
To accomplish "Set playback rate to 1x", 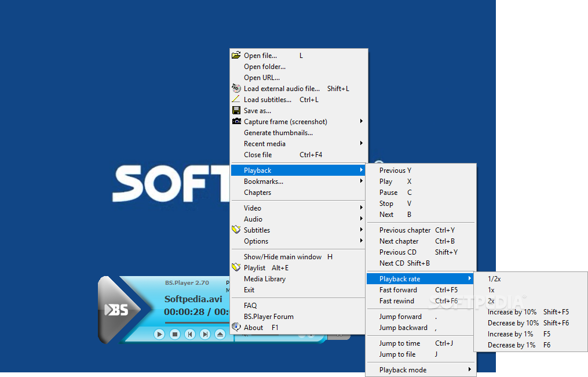I will tap(530, 290).
